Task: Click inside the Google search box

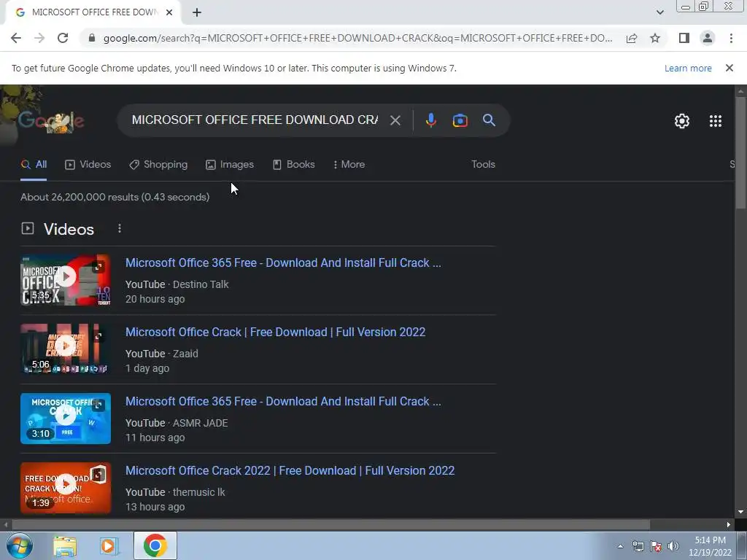Action: [255, 120]
